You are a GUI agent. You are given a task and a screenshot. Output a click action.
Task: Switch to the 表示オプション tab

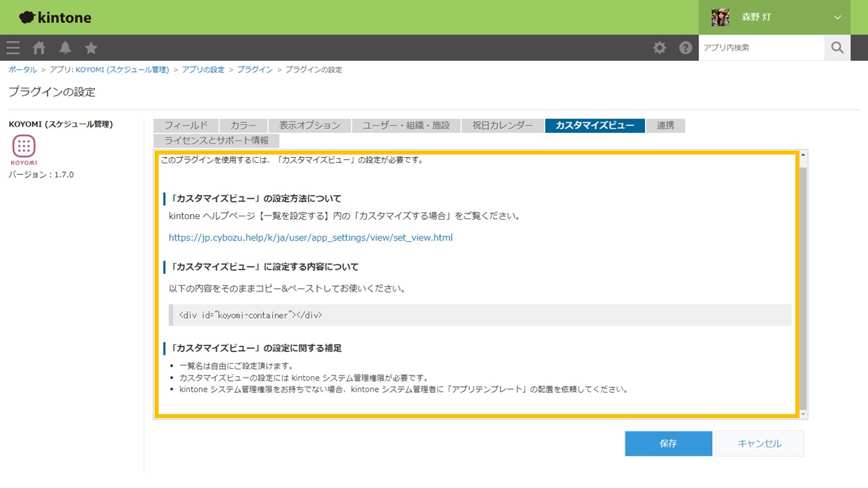(x=310, y=125)
